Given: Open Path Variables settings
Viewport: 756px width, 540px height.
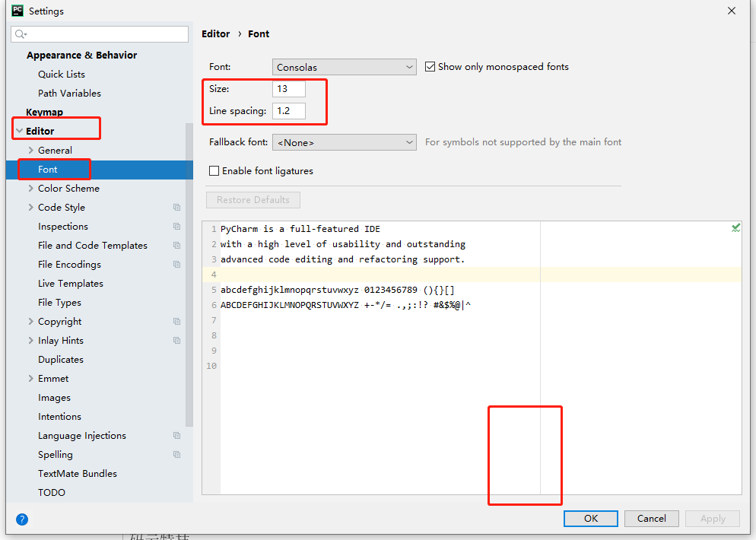Looking at the screenshot, I should click(69, 93).
